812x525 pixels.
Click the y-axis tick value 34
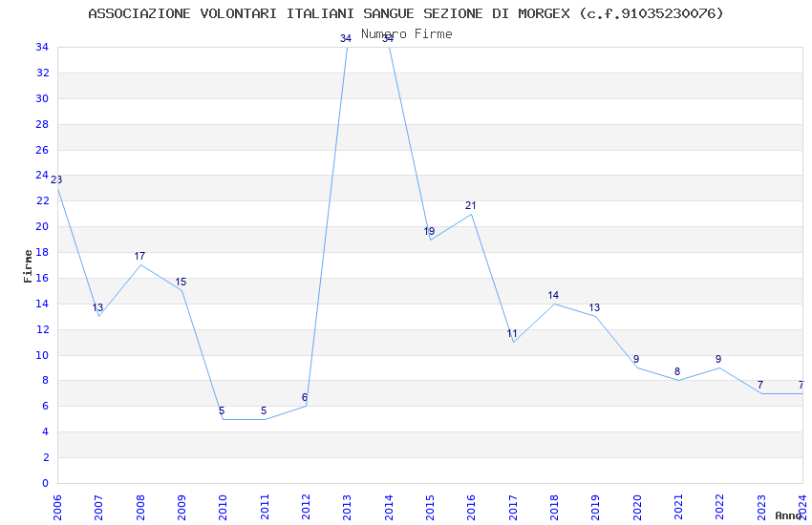(x=42, y=47)
